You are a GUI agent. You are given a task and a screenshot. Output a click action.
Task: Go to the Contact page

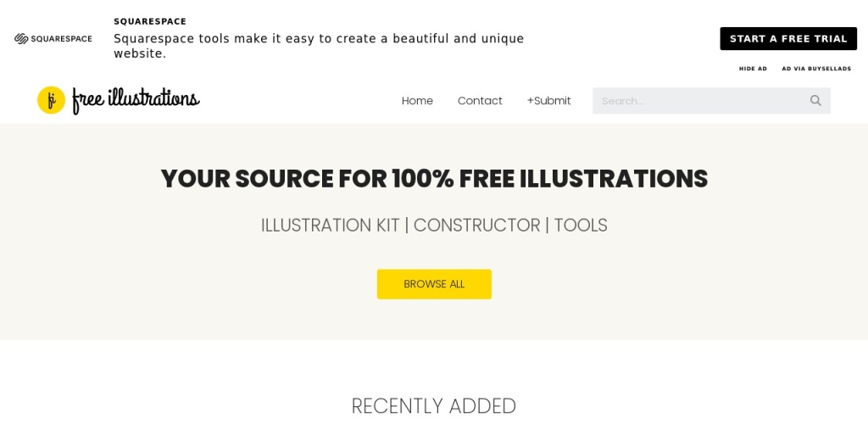click(480, 101)
